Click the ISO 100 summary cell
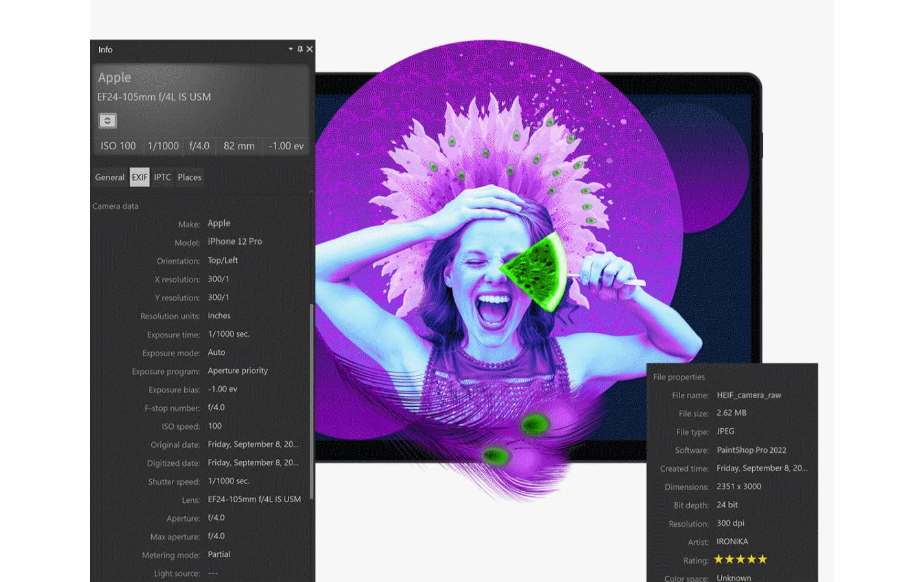The width and height of the screenshot is (924, 582). tap(118, 146)
